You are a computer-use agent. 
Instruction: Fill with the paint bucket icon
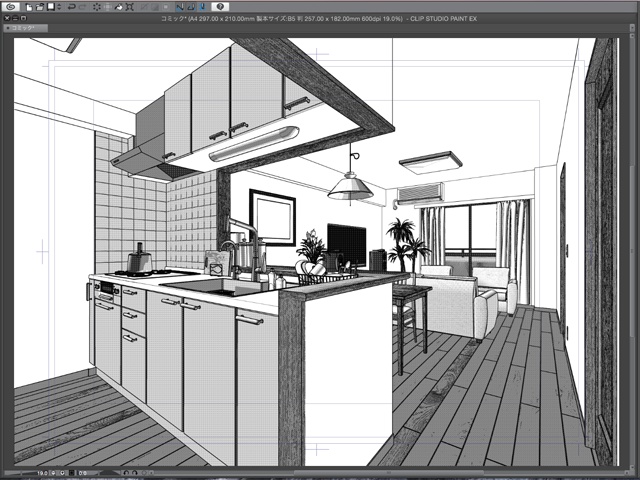pos(118,7)
